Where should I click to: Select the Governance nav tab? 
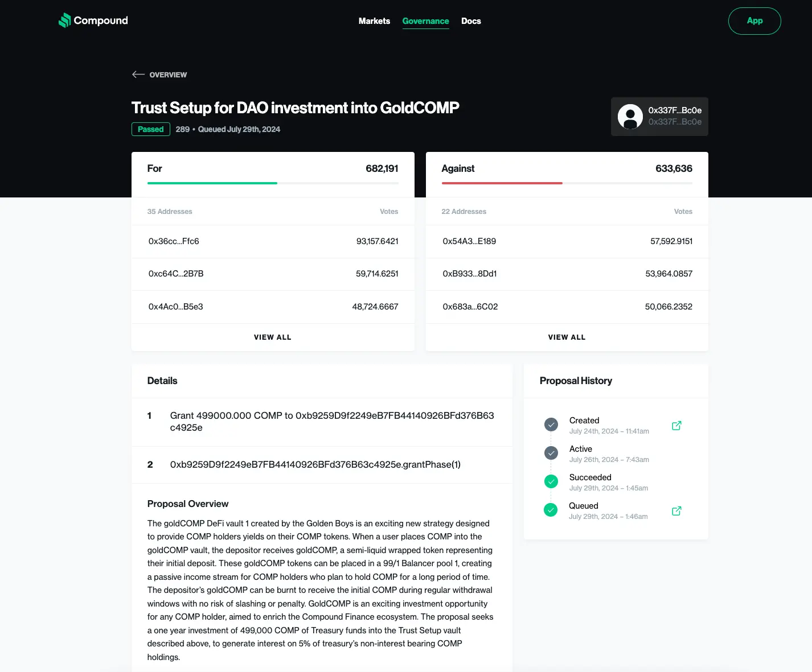[425, 21]
